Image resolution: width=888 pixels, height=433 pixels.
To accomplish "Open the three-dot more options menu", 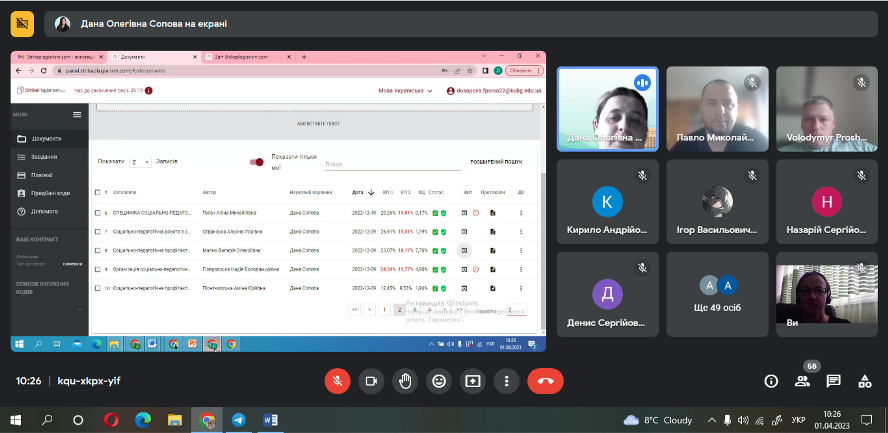I will (x=507, y=381).
